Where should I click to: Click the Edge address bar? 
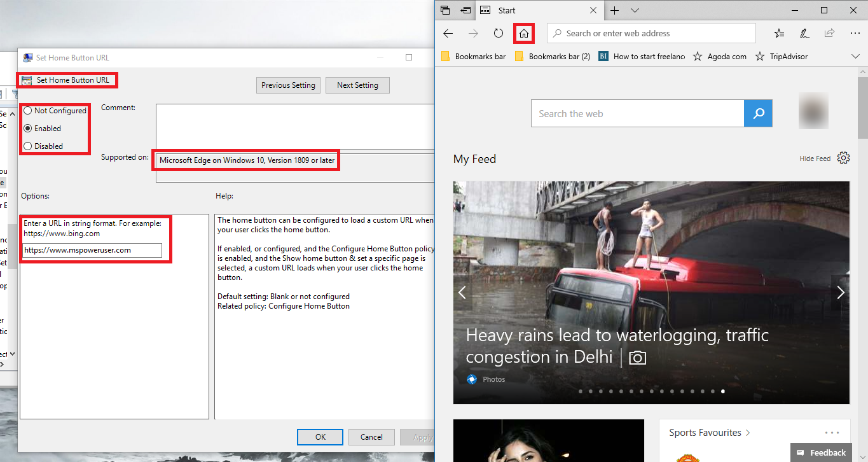[651, 33]
